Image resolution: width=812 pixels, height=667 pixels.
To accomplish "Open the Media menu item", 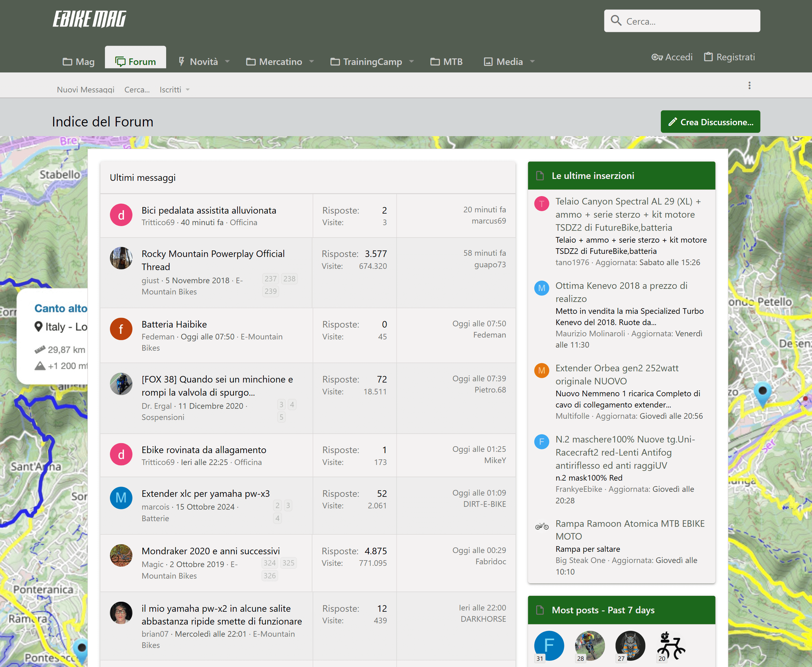I will click(x=503, y=62).
